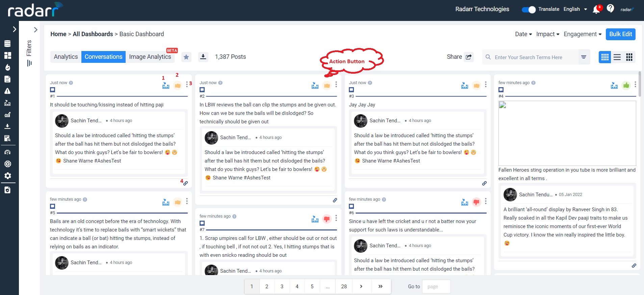The image size is (644, 295).
Task: Open three-dot action menu on post #3
Action: point(486,84)
